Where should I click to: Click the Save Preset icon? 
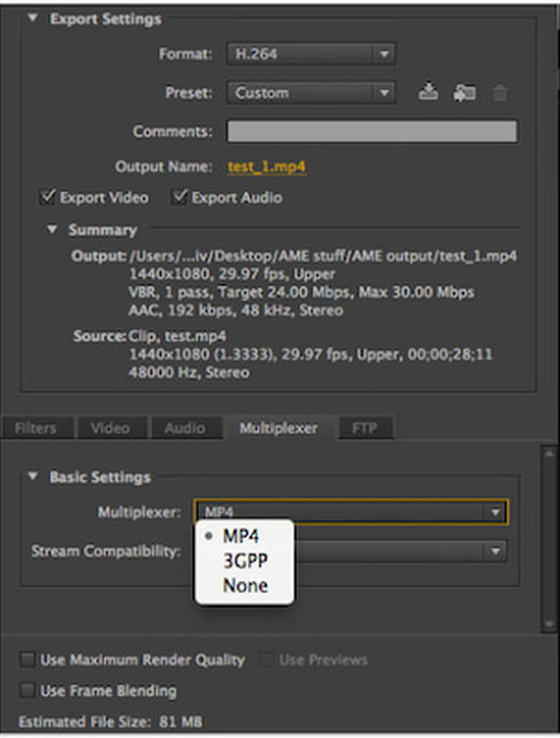point(427,92)
